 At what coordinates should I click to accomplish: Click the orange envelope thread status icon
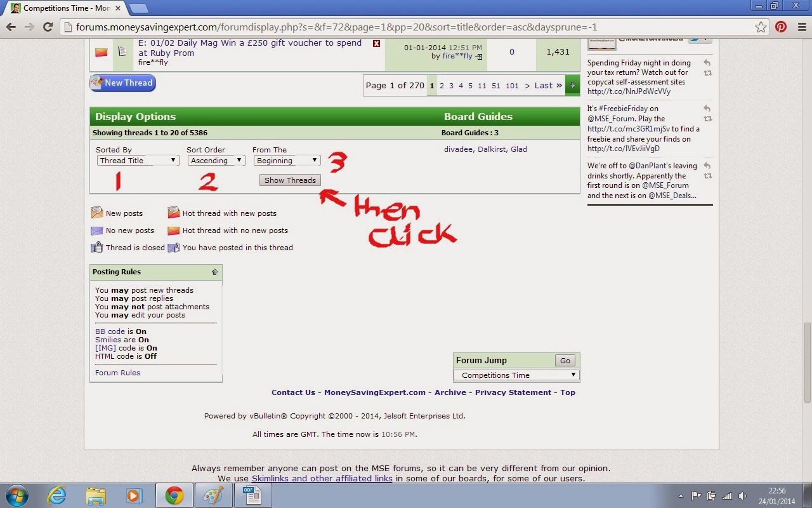[101, 52]
